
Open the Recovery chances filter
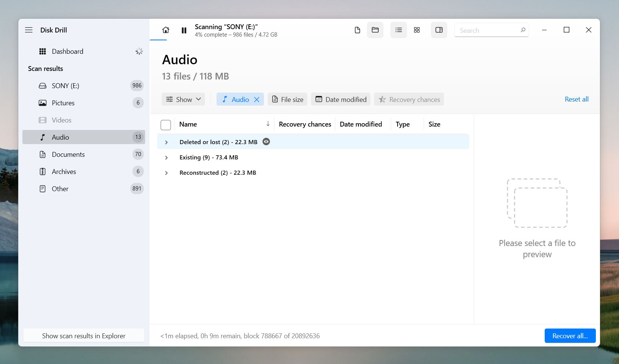(409, 99)
